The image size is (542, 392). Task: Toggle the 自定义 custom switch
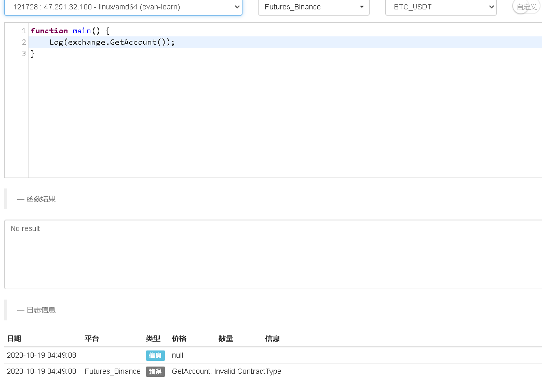tap(526, 7)
